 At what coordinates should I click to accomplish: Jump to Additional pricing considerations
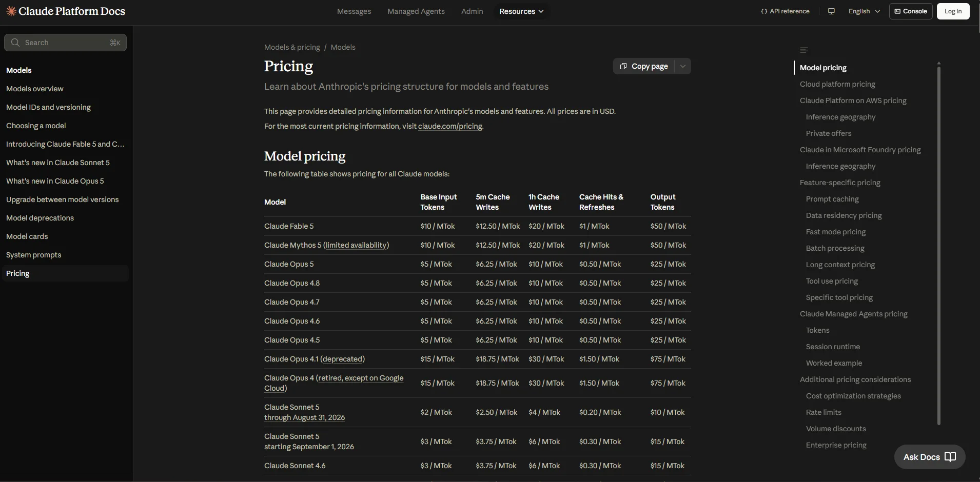pyautogui.click(x=855, y=379)
